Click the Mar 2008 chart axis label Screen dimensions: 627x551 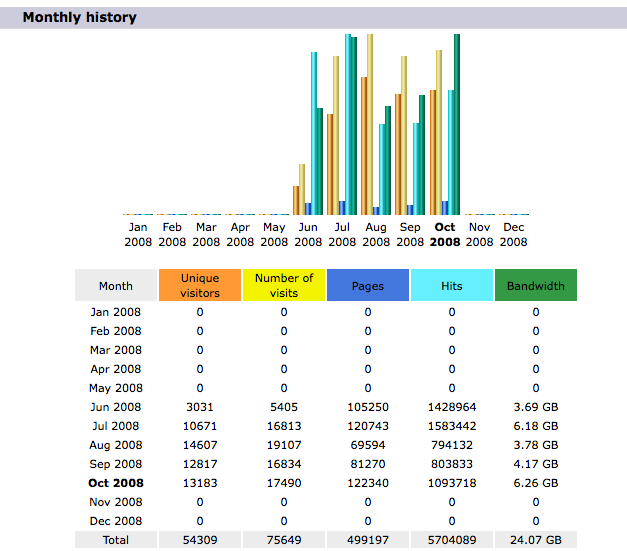[x=206, y=234]
